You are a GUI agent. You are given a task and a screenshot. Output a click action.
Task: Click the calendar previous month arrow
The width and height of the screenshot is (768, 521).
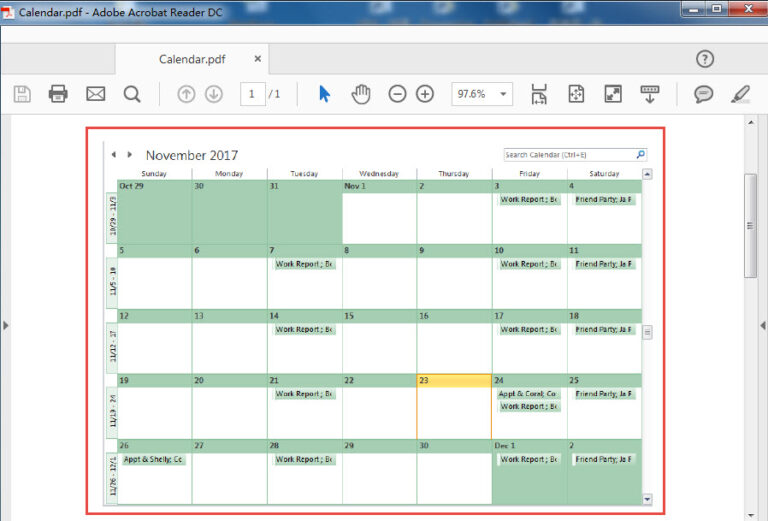pos(114,154)
